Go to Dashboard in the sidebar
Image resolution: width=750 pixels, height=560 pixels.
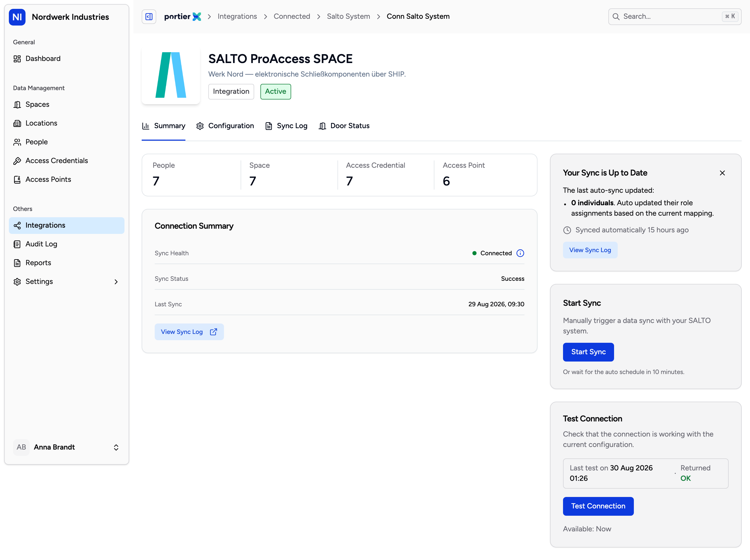pos(67,59)
